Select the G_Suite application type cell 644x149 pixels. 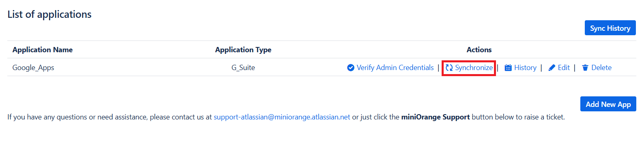pos(243,68)
